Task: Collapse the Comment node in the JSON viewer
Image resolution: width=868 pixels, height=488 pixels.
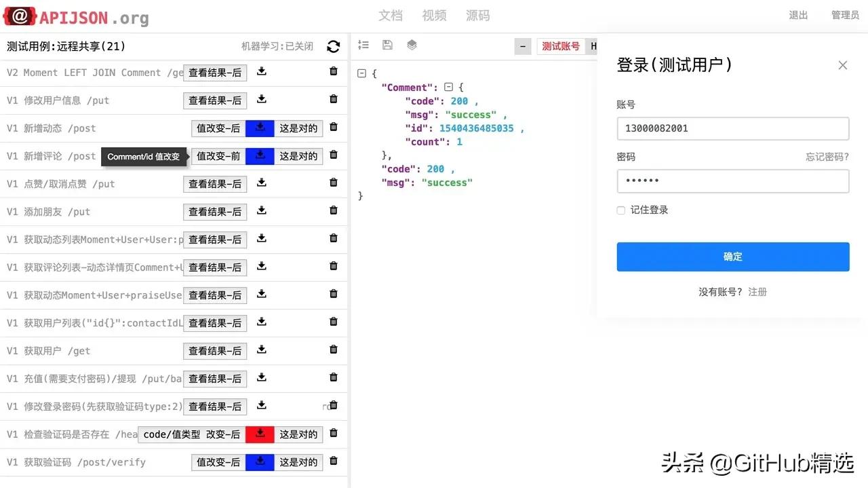Action: pos(449,87)
